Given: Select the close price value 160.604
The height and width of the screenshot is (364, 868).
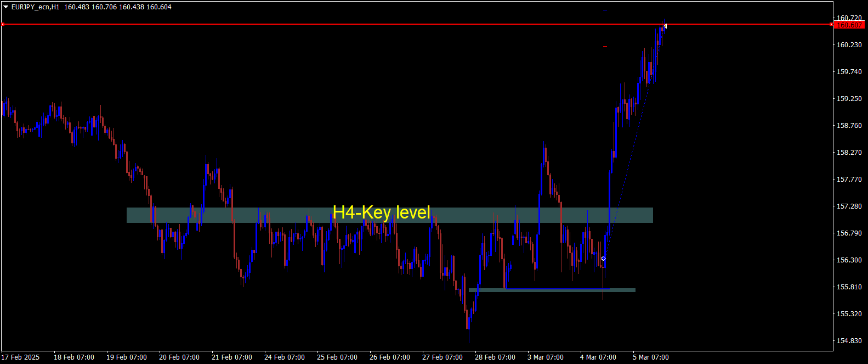Looking at the screenshot, I should (159, 7).
